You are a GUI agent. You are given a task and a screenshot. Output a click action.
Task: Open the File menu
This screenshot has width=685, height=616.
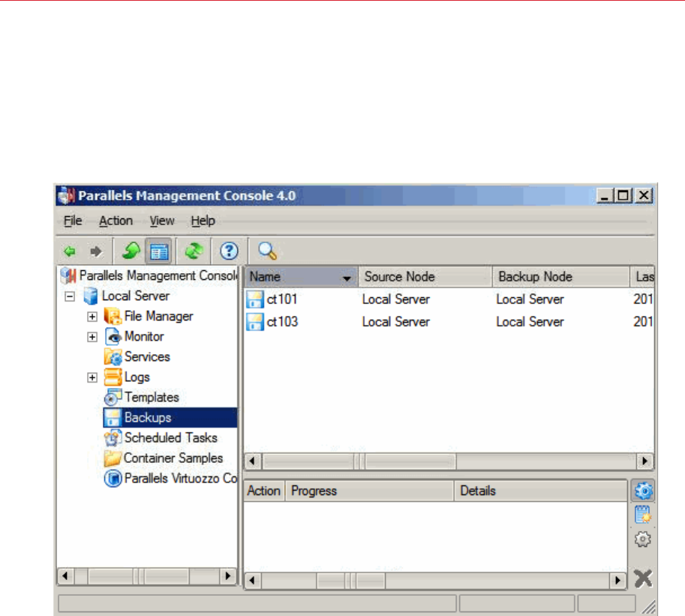click(73, 221)
